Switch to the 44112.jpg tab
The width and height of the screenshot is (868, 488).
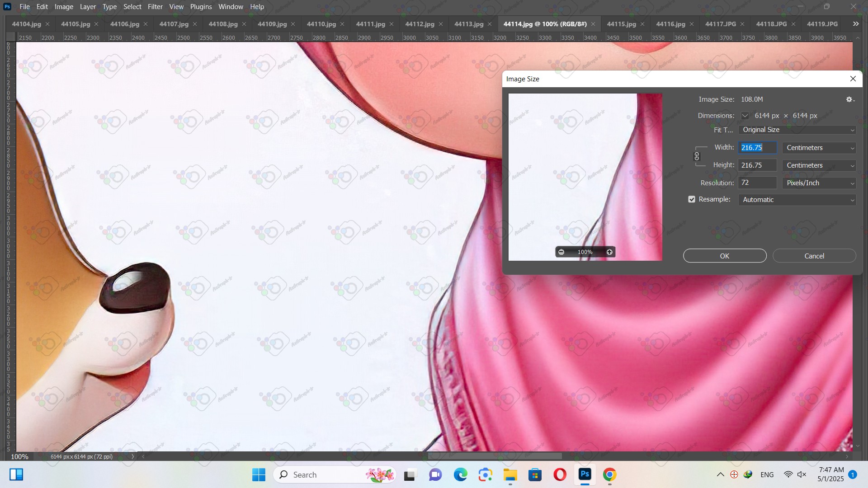point(420,24)
